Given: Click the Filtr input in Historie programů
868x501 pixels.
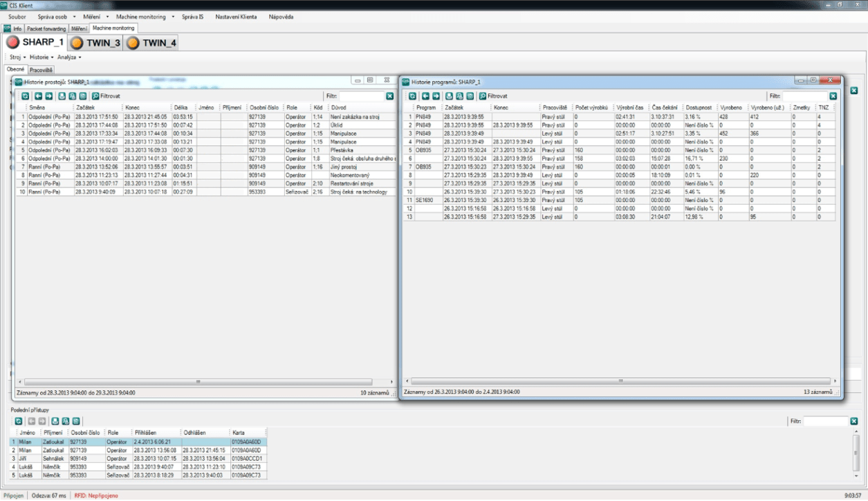Looking at the screenshot, I should 804,96.
